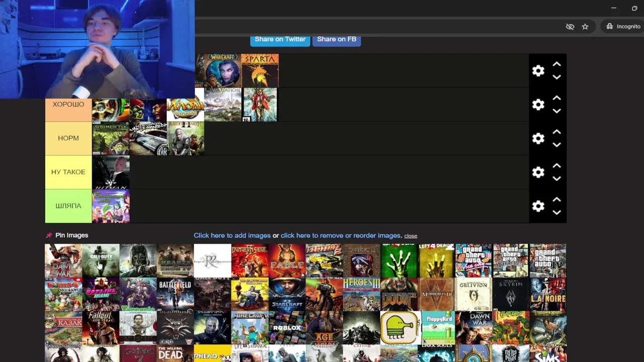This screenshot has height=362, width=644.
Task: Click the small 'close' link
Action: [411, 236]
